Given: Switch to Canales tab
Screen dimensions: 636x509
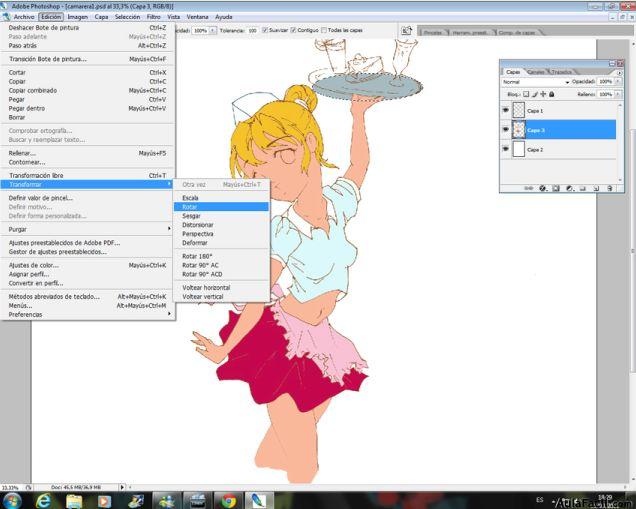Looking at the screenshot, I should pos(536,72).
